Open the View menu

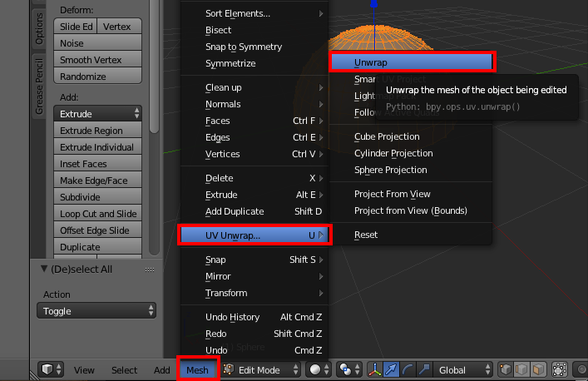coord(84,370)
